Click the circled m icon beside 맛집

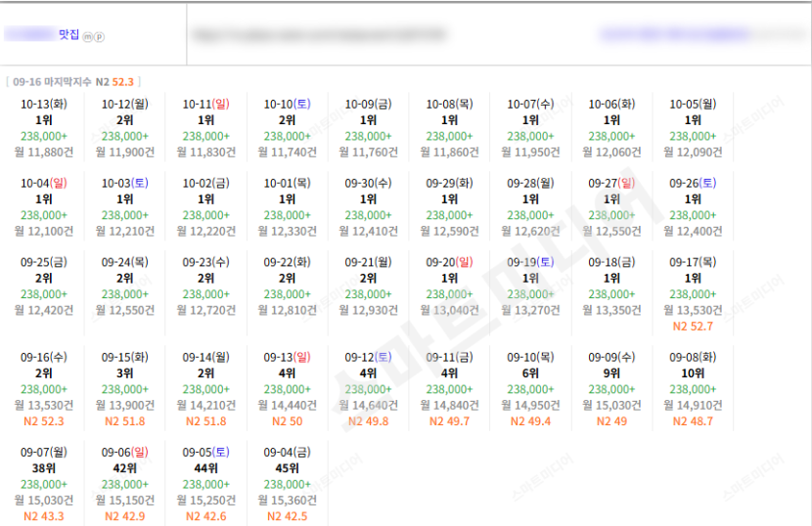tap(87, 37)
